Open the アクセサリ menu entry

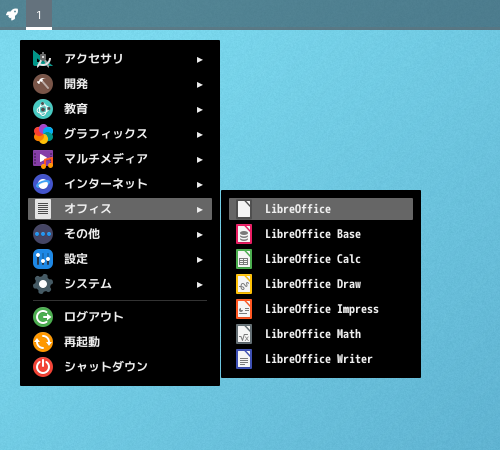click(120, 59)
